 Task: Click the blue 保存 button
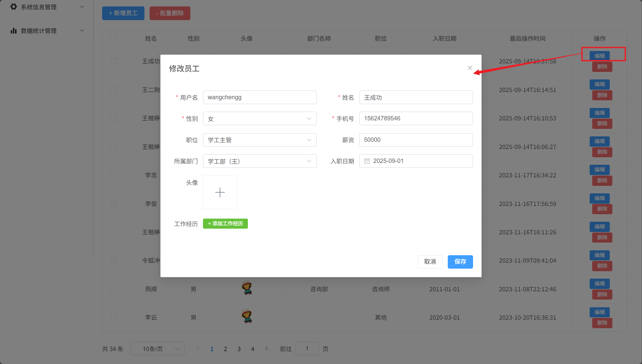click(460, 262)
